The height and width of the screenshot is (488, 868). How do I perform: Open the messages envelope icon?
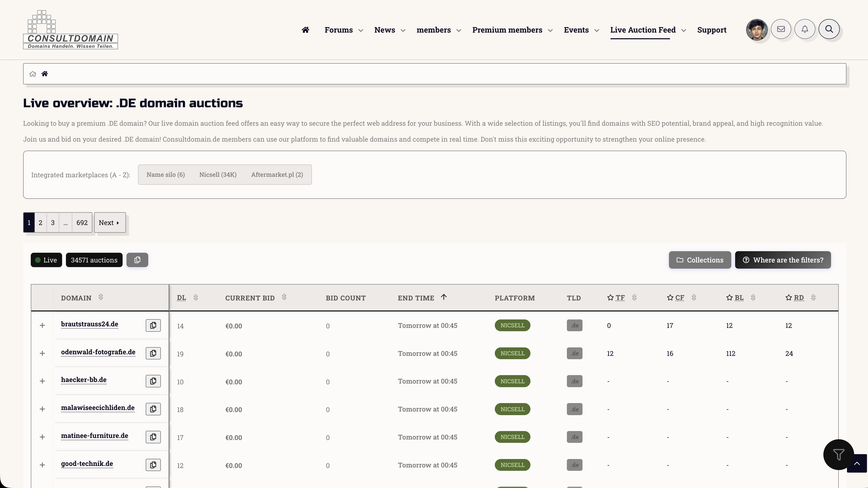[781, 29]
